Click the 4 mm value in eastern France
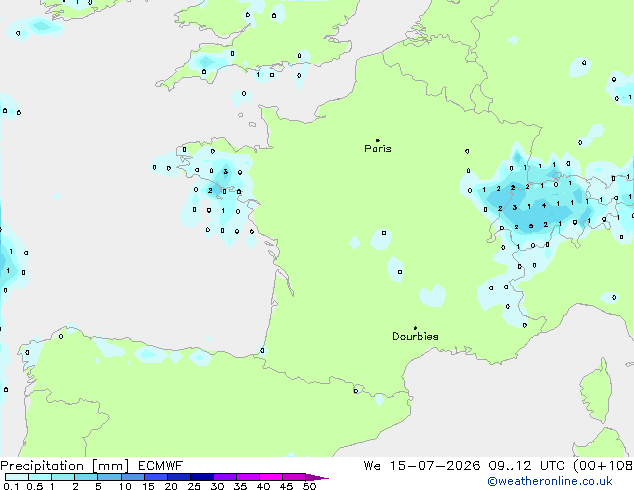The height and width of the screenshot is (490, 634). pyautogui.click(x=544, y=206)
